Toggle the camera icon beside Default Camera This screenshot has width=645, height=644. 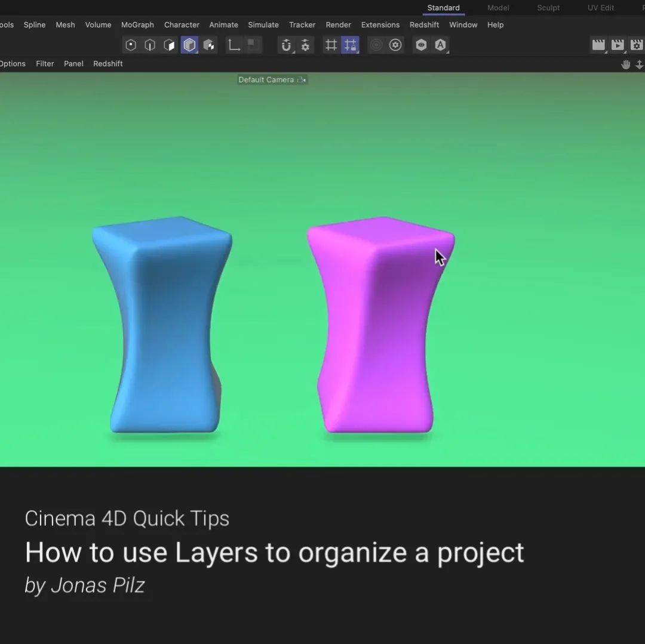302,79
